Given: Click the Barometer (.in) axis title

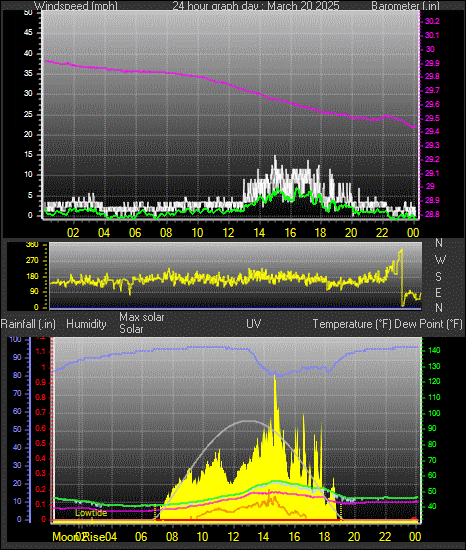Looking at the screenshot, I should point(405,6).
